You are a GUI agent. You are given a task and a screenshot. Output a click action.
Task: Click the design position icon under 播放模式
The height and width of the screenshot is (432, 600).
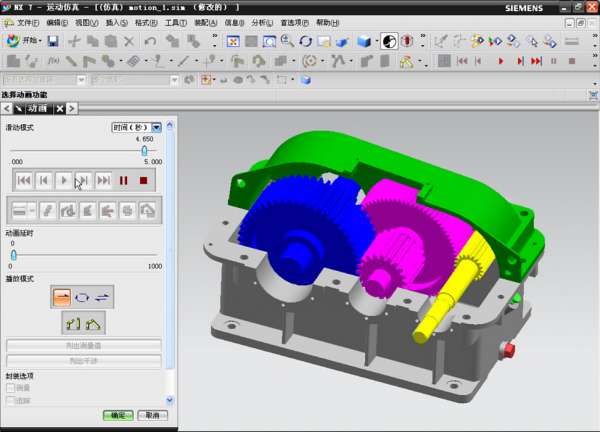pyautogui.click(x=73, y=324)
